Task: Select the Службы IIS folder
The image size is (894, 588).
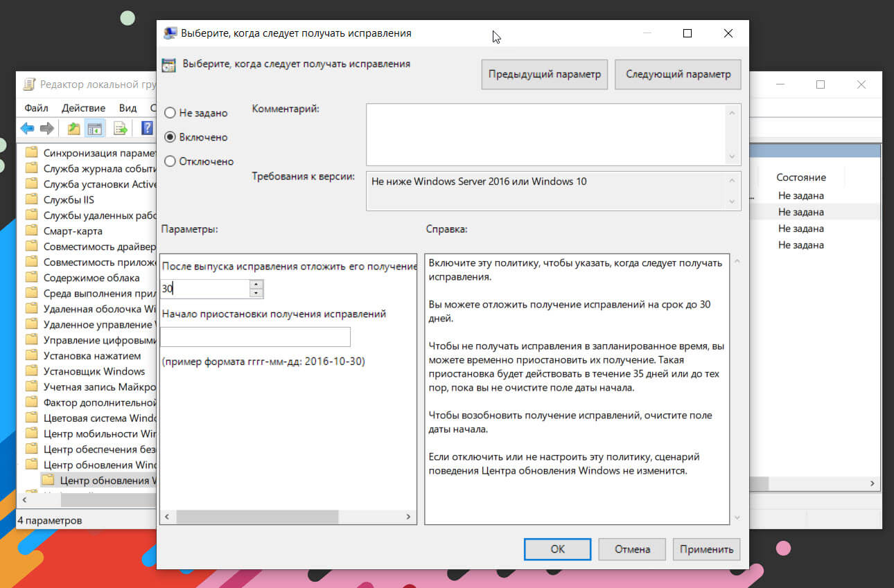Action: pos(59,199)
